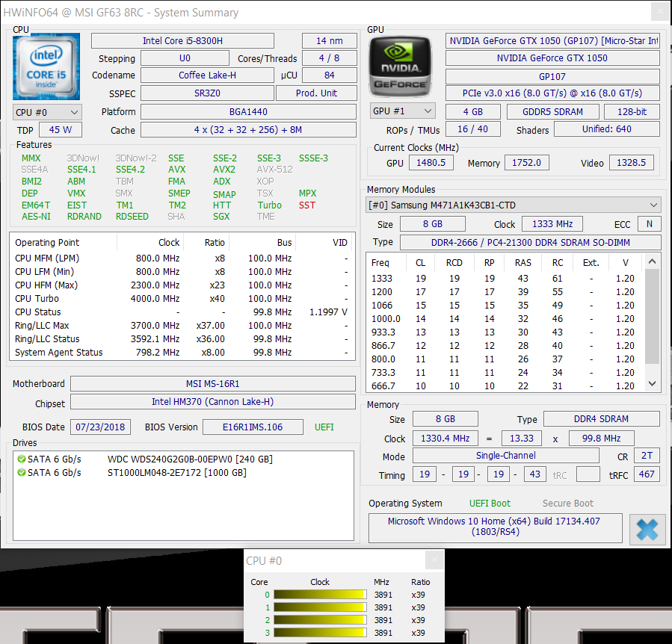Image resolution: width=672 pixels, height=644 pixels.
Task: Click the VID column header
Action: coord(325,243)
